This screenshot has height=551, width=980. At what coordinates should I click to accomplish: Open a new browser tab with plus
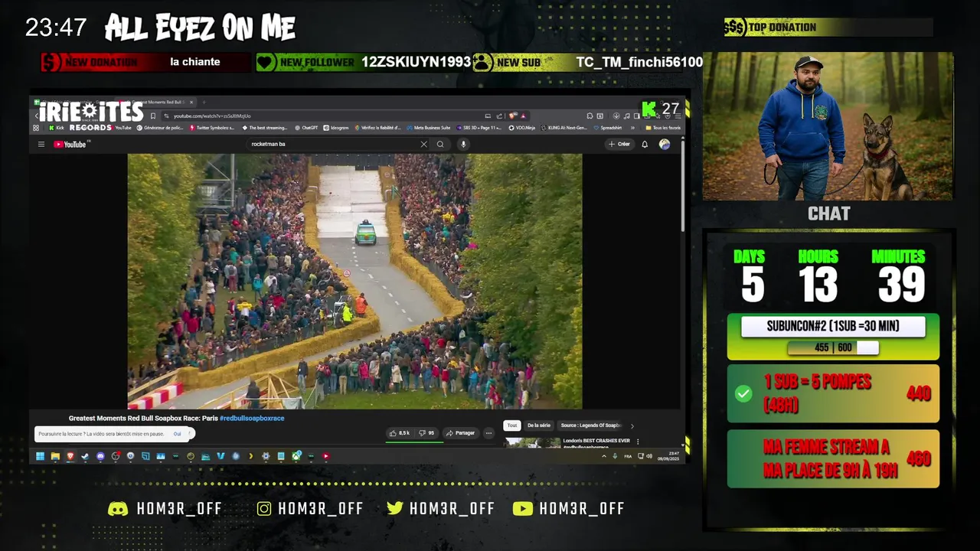pyautogui.click(x=204, y=102)
